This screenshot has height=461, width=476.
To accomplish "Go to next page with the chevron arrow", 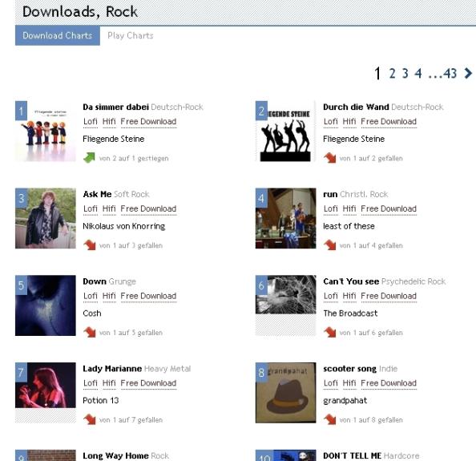I will coord(468,73).
